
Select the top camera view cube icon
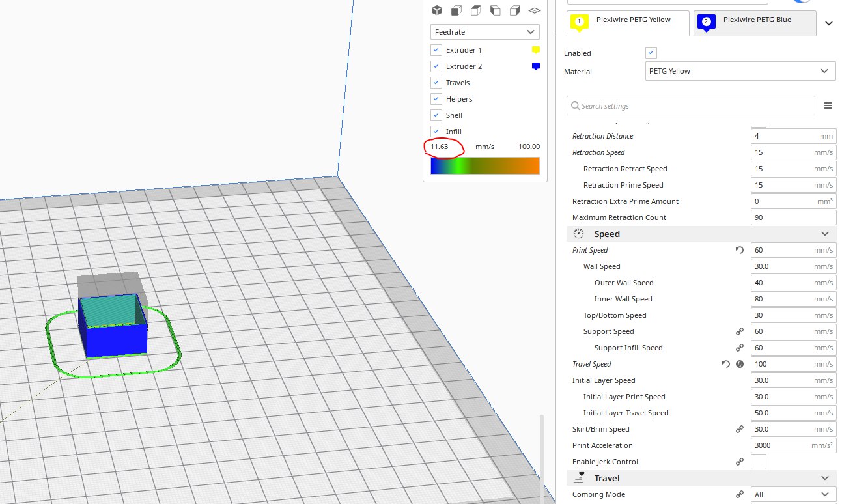(476, 10)
